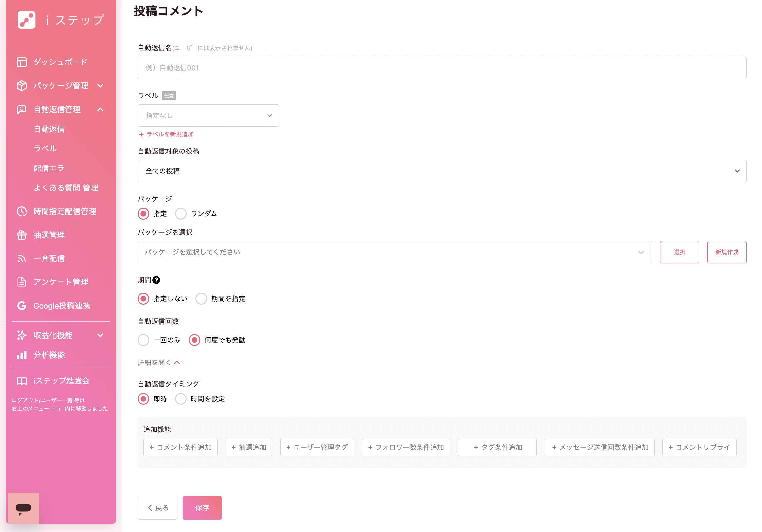Viewport: 762px width, 532px height.
Task: Select 期間を指定 radio option
Action: [x=201, y=299]
